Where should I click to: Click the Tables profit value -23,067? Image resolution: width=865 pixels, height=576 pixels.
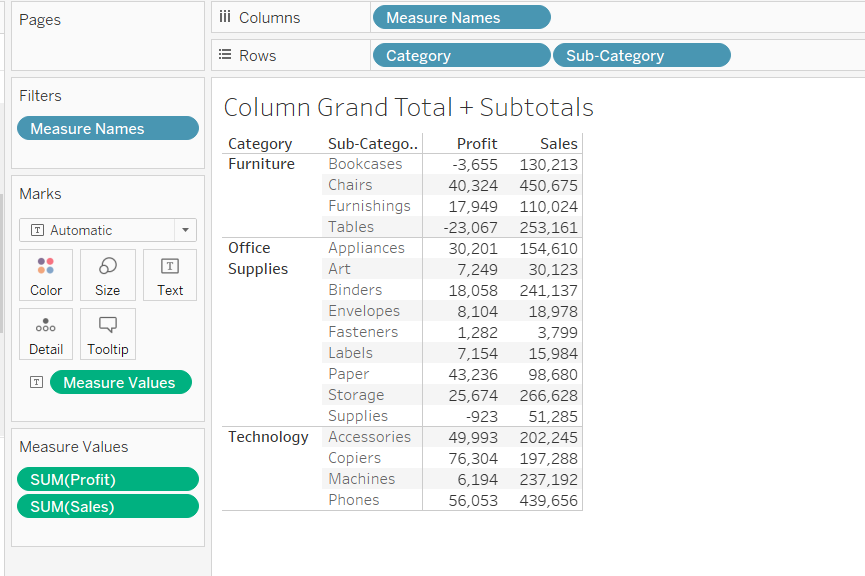471,227
